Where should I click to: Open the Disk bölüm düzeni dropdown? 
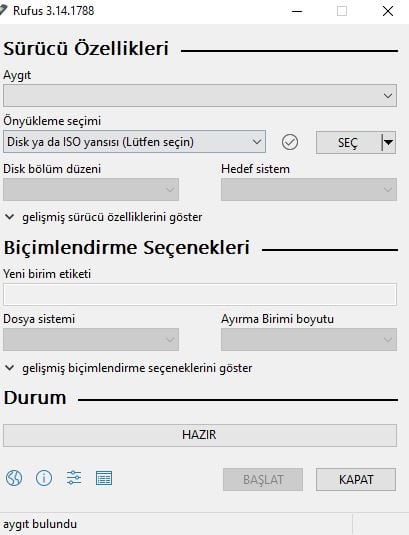tap(91, 189)
